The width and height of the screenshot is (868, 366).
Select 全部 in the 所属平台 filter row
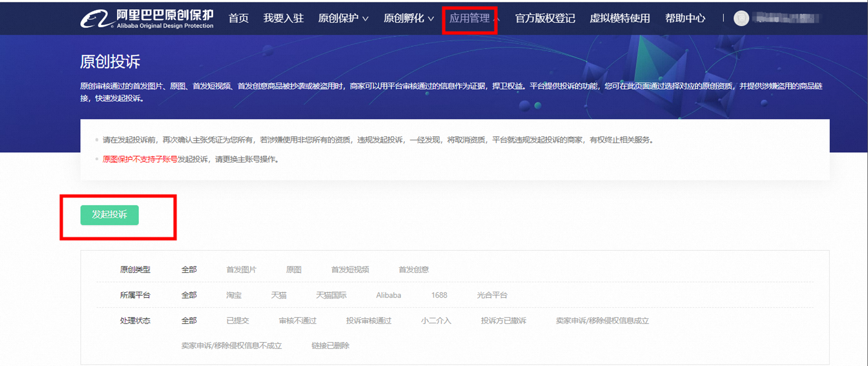tap(189, 295)
